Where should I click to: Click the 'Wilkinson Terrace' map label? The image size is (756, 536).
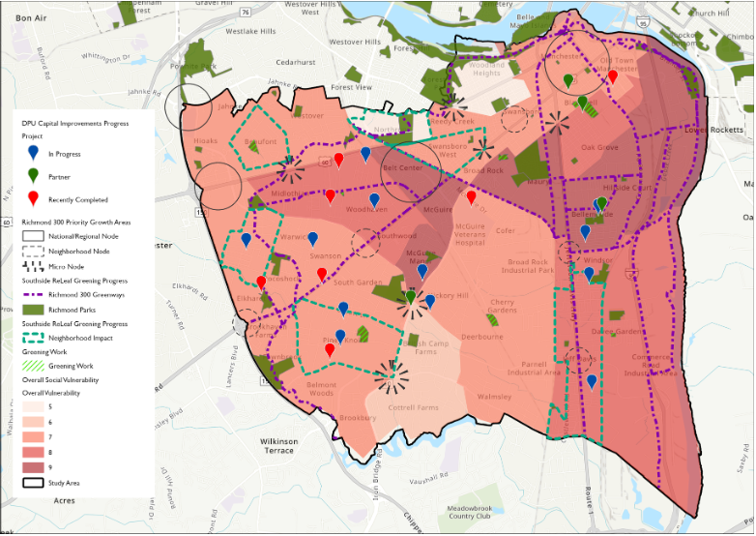278,446
